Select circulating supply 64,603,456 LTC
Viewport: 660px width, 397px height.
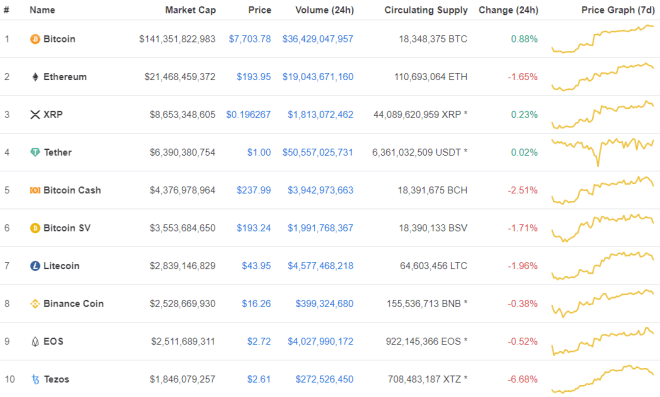tap(434, 266)
